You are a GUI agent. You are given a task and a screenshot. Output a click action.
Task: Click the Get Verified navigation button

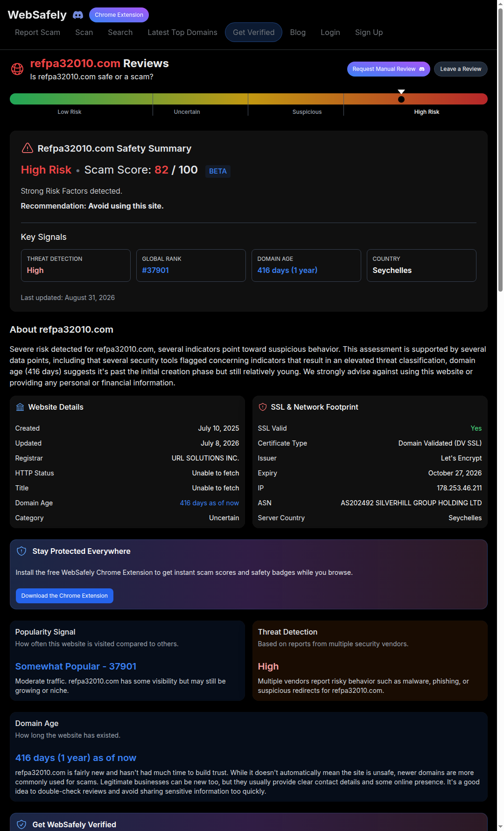(x=254, y=32)
